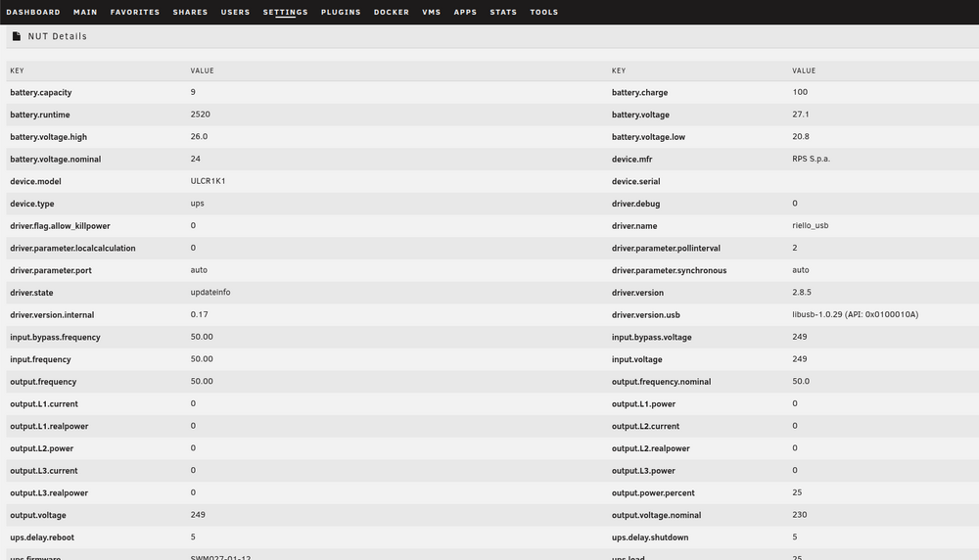Switch to the Shares tab
The height and width of the screenshot is (560, 979).
[191, 12]
